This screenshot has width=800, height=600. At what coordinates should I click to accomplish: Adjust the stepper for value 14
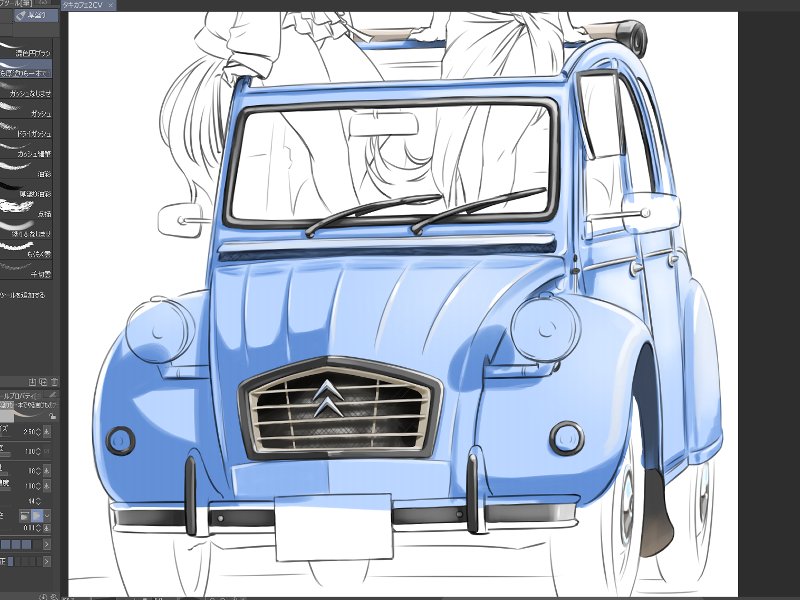click(x=39, y=502)
